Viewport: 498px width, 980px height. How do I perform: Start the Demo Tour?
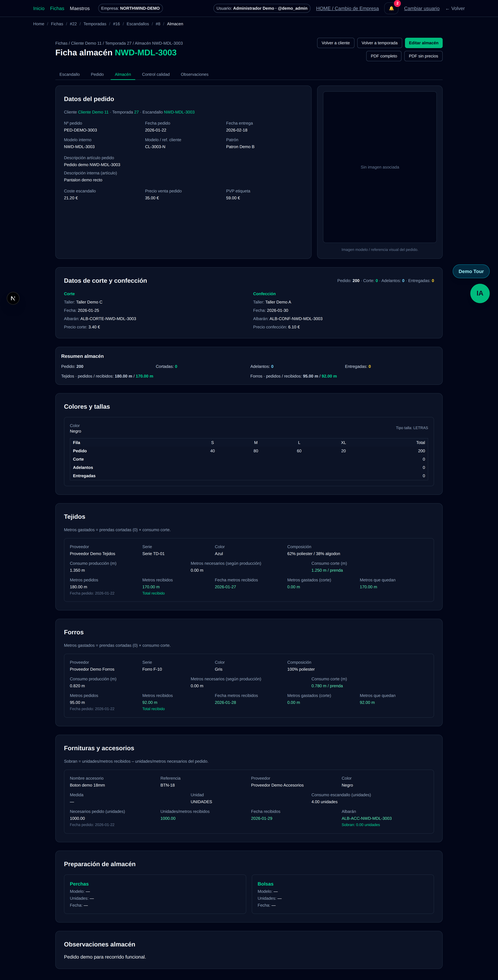click(x=471, y=271)
